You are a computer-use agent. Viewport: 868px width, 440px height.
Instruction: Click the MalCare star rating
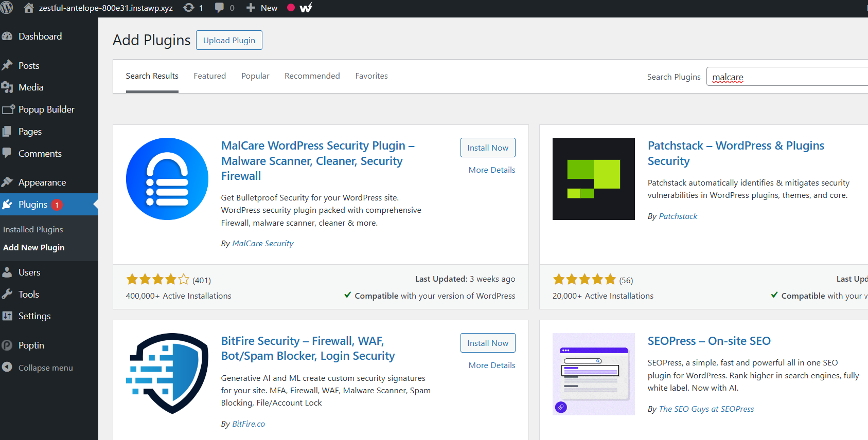(158, 280)
